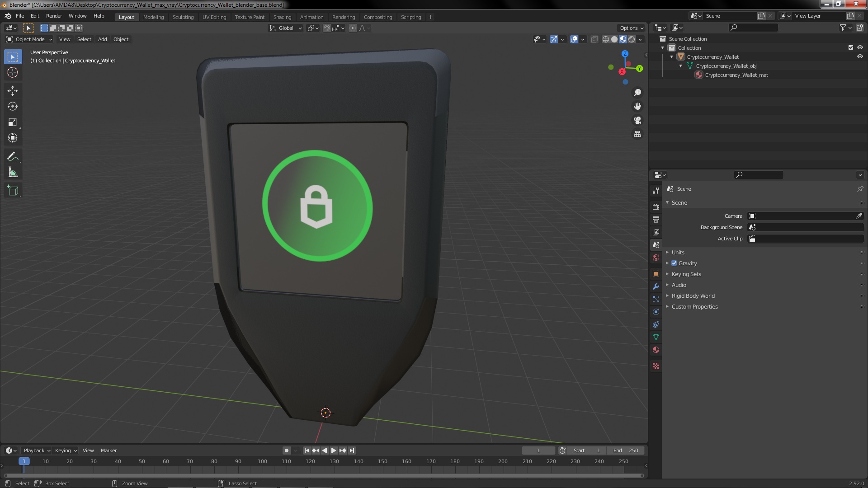
Task: Open the Modifier properties wrench tab
Action: point(656,286)
